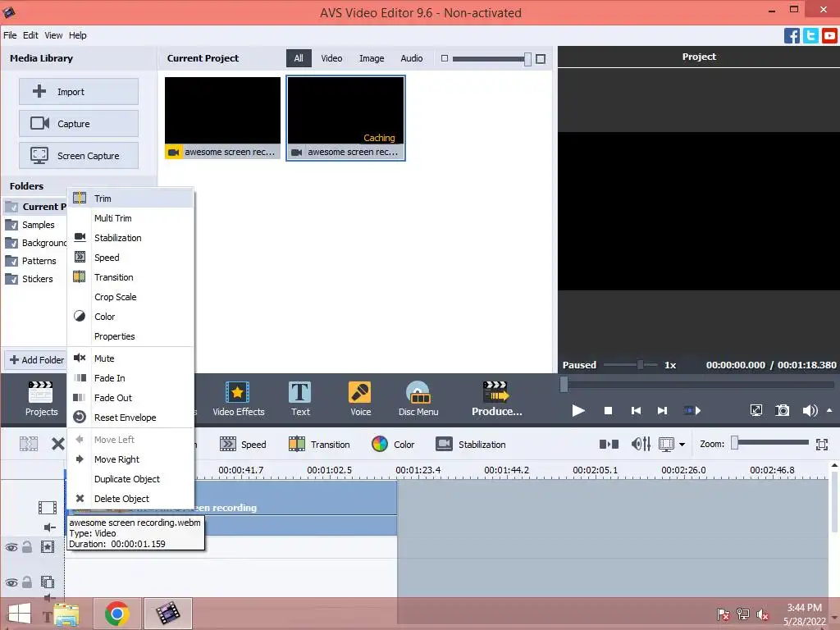
Task: Click the timeline Transition tool
Action: click(x=319, y=444)
